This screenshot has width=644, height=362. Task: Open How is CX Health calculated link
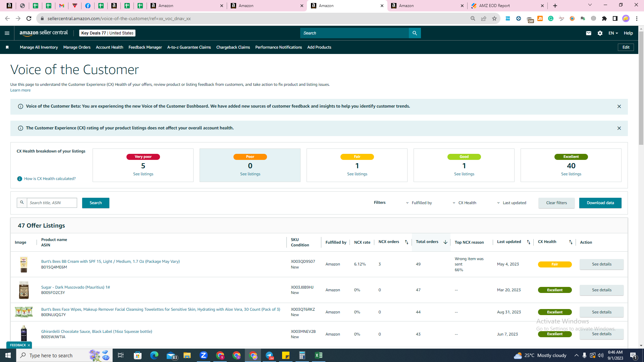tap(50, 179)
